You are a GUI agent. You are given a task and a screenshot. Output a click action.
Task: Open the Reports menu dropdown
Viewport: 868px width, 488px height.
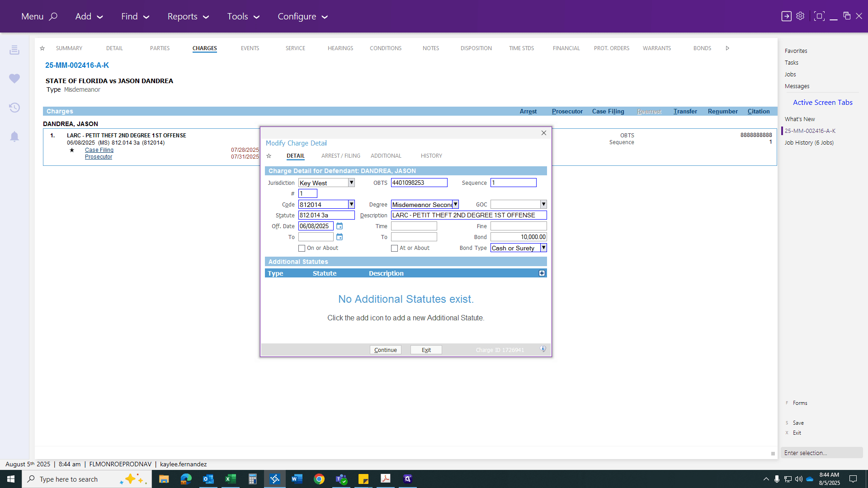coord(188,16)
